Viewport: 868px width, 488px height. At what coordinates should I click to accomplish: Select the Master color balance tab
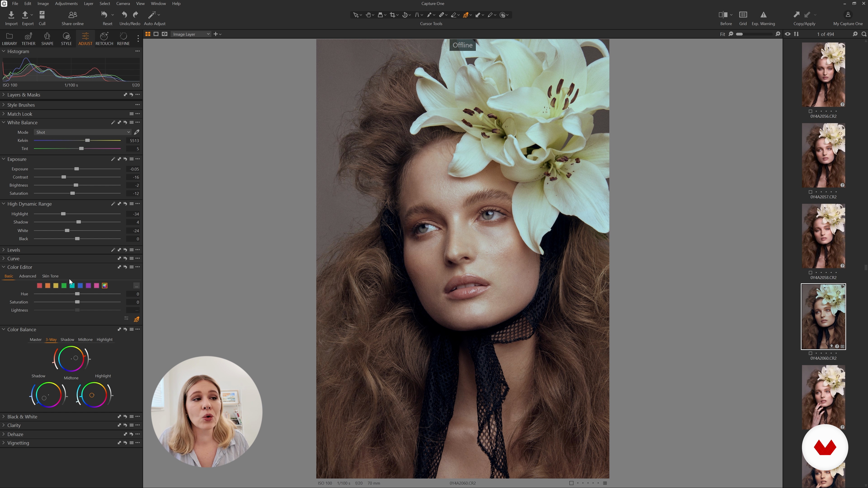coord(35,340)
